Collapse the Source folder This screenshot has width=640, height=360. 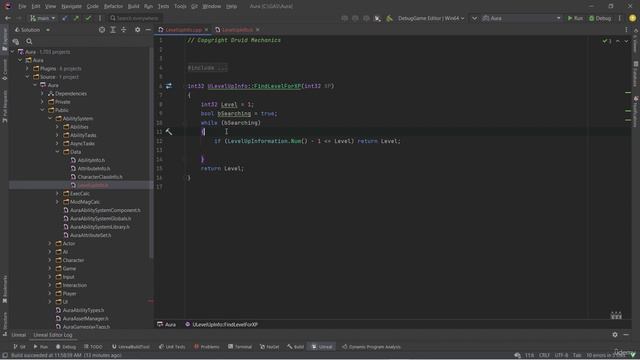click(x=27, y=77)
